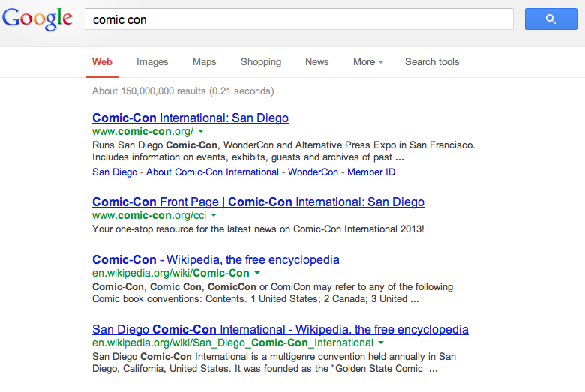Open the Maps tab
585x392 pixels.
click(205, 62)
